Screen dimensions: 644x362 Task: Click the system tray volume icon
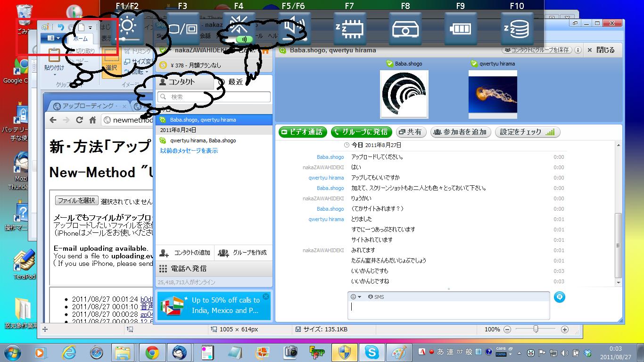tap(564, 352)
